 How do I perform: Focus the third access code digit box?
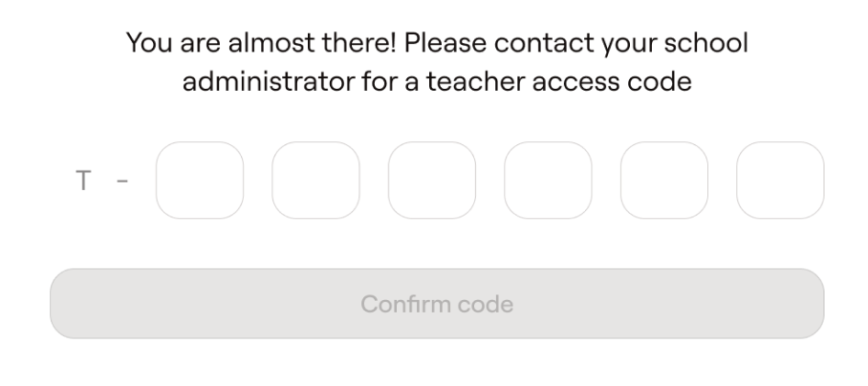[x=432, y=181]
